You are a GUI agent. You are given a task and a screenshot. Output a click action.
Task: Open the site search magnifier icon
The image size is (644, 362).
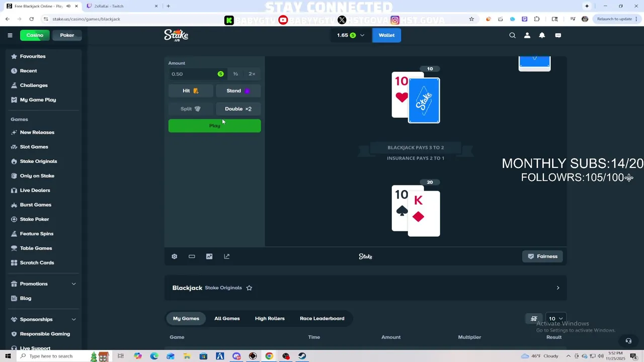point(512,35)
